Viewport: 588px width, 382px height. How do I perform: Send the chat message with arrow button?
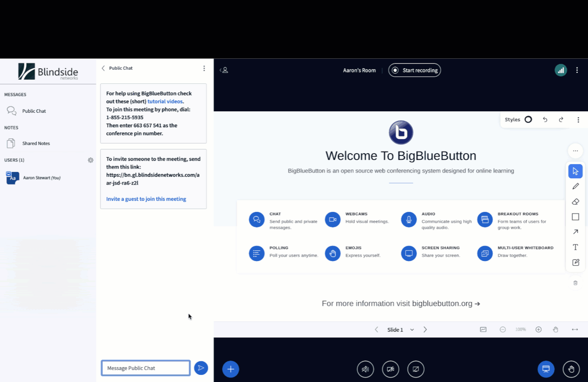pyautogui.click(x=201, y=368)
